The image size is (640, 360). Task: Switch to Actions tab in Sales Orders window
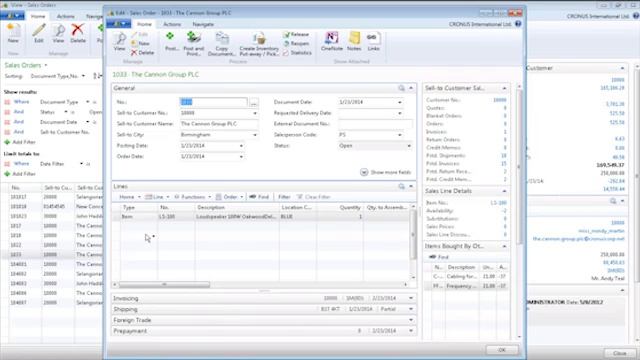pyautogui.click(x=65, y=16)
